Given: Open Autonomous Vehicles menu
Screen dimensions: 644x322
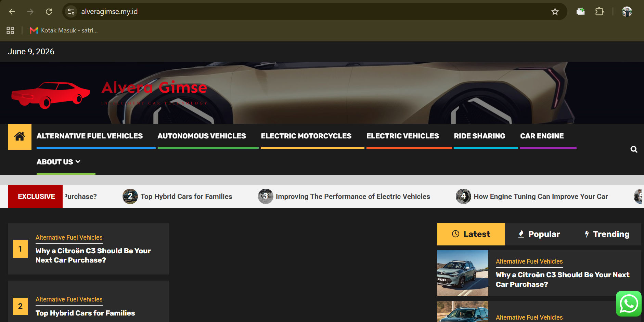Looking at the screenshot, I should click(x=202, y=136).
